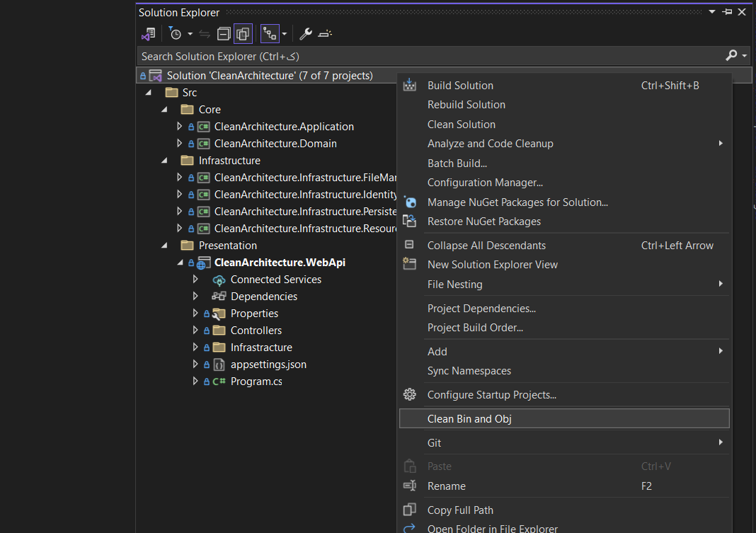This screenshot has height=533, width=756.
Task: Open the File Nesting submenu
Action: pos(564,285)
